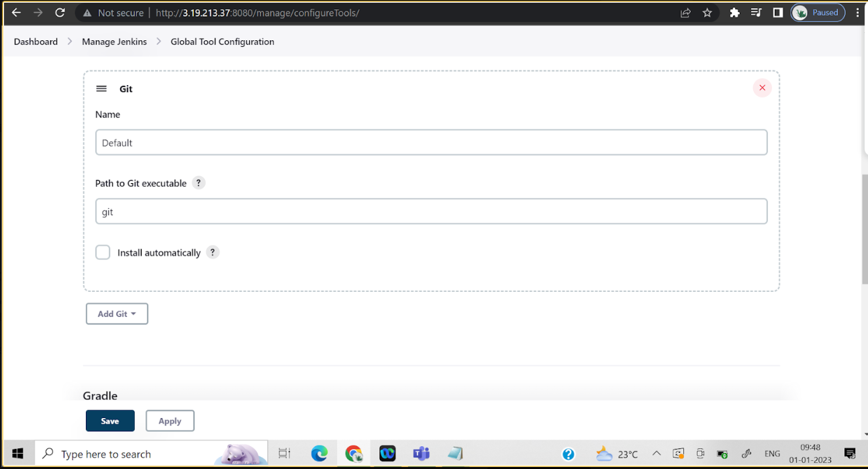Image resolution: width=868 pixels, height=469 pixels.
Task: Navigate to Manage Jenkins via breadcrumb
Action: click(x=114, y=42)
